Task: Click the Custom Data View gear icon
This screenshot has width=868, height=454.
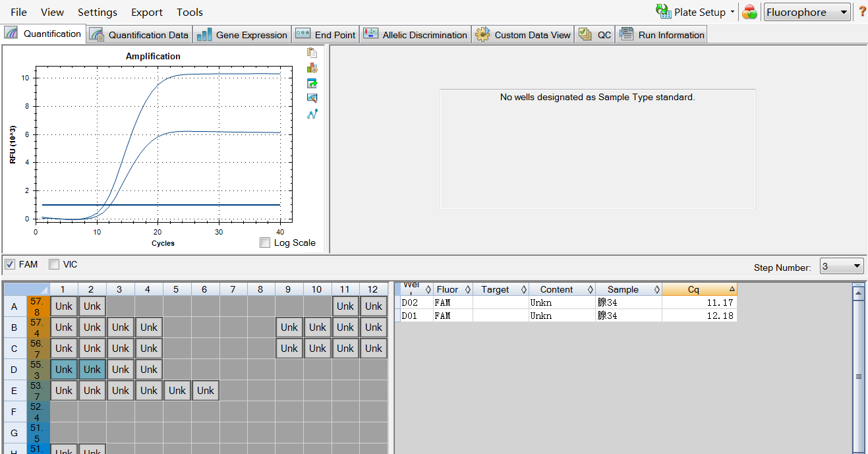Action: [483, 34]
